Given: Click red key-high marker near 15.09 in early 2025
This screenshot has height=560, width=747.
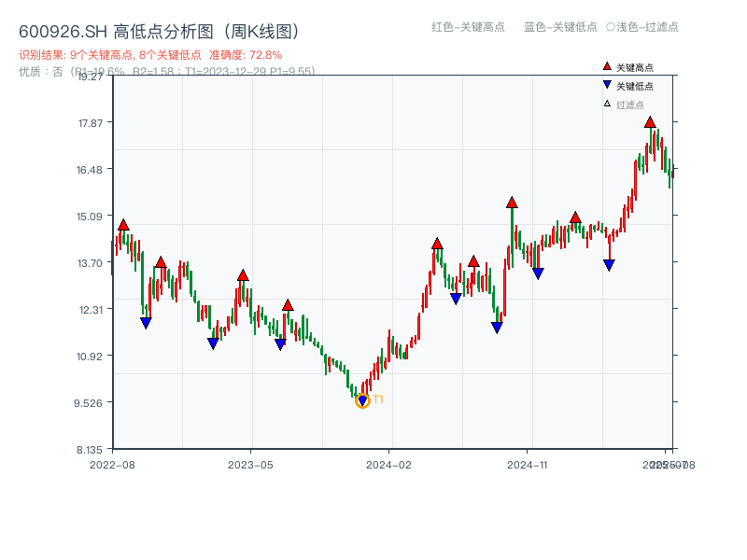Looking at the screenshot, I should click(575, 217).
